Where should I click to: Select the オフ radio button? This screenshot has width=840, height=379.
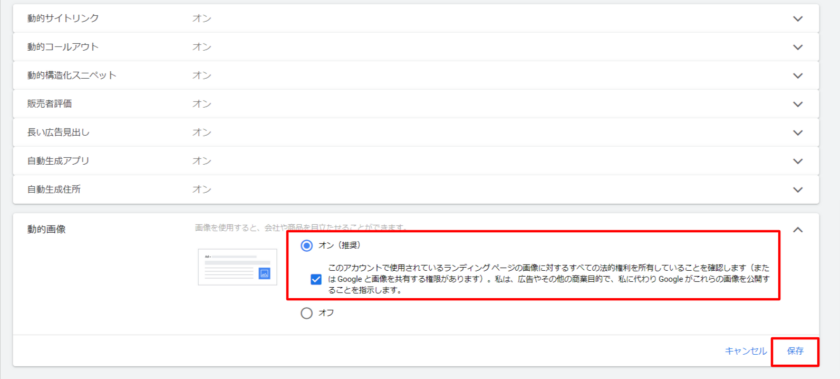306,314
